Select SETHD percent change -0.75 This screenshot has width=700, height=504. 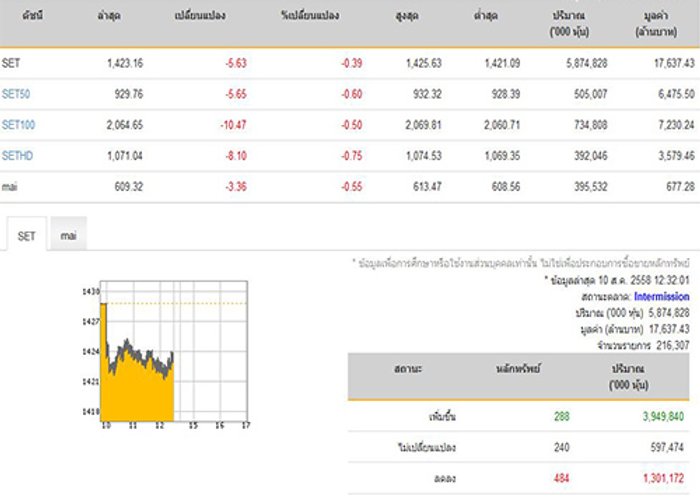tap(352, 156)
